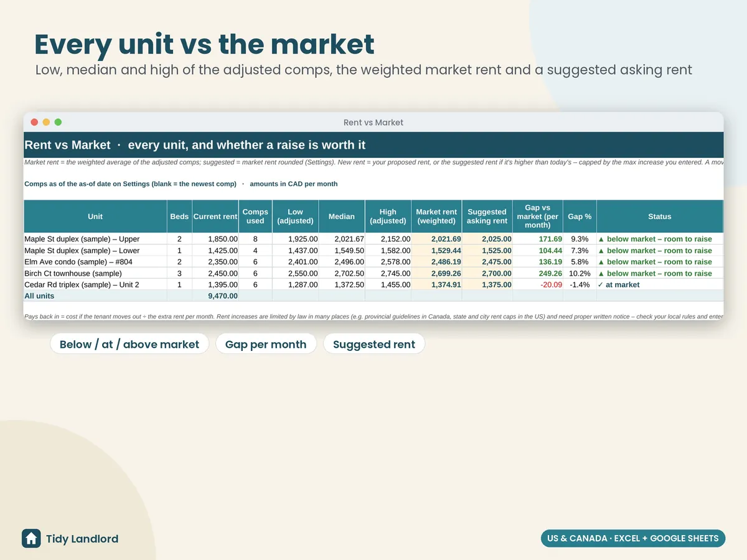Select the 'Gap per month' pill

click(266, 344)
